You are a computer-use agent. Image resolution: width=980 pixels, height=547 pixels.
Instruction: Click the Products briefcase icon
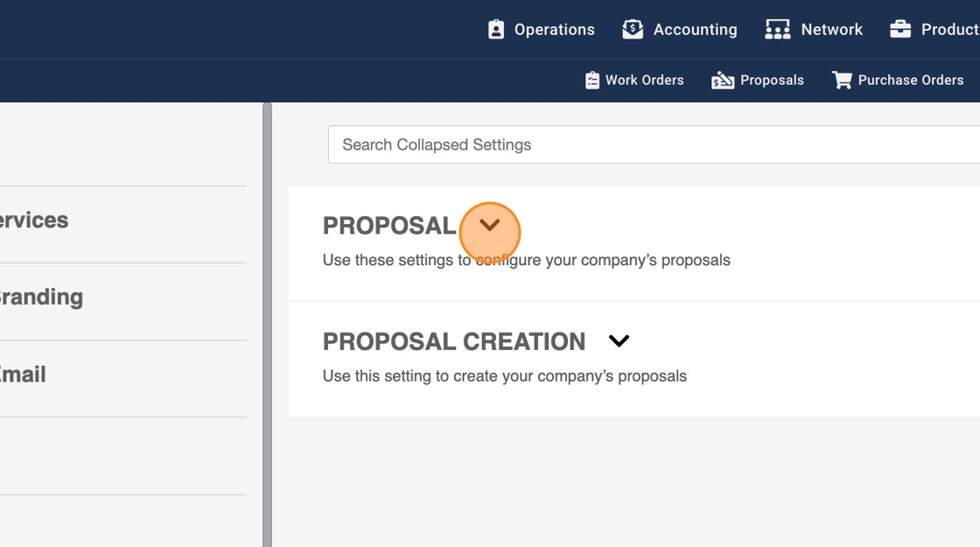click(900, 30)
